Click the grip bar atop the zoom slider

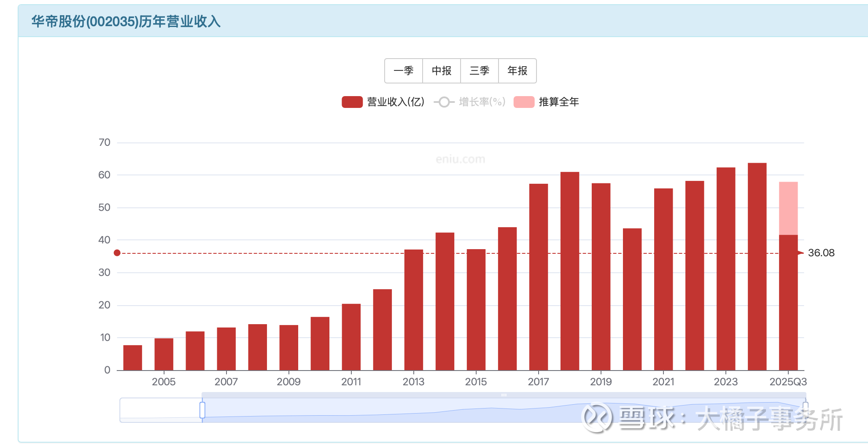pyautogui.click(x=504, y=395)
